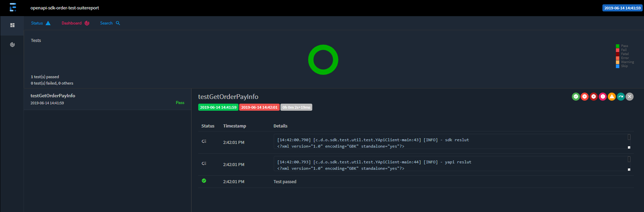Open the Status filter menu
Viewport: 644px width, 212px height.
(41, 23)
